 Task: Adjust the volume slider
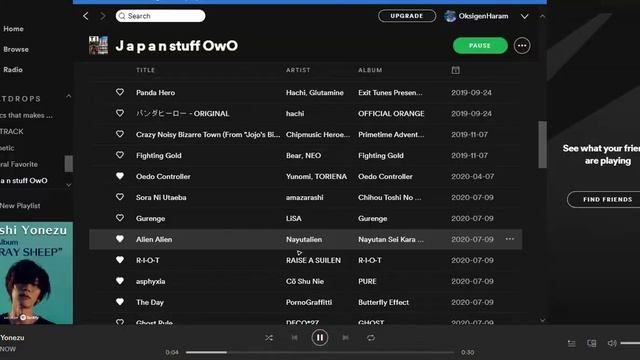(x=630, y=343)
